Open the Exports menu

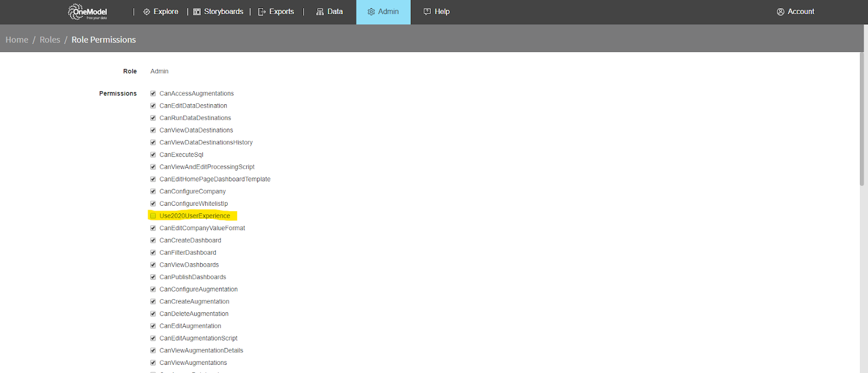(x=282, y=12)
